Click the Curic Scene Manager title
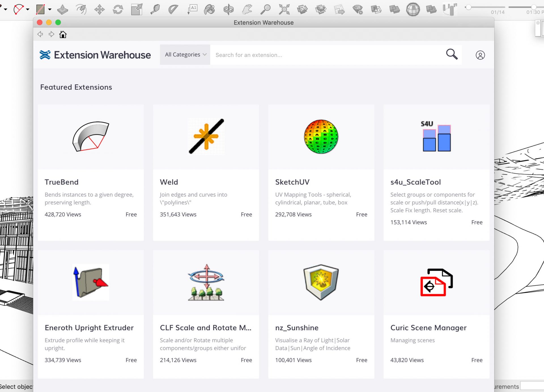The width and height of the screenshot is (544, 392). tap(428, 328)
